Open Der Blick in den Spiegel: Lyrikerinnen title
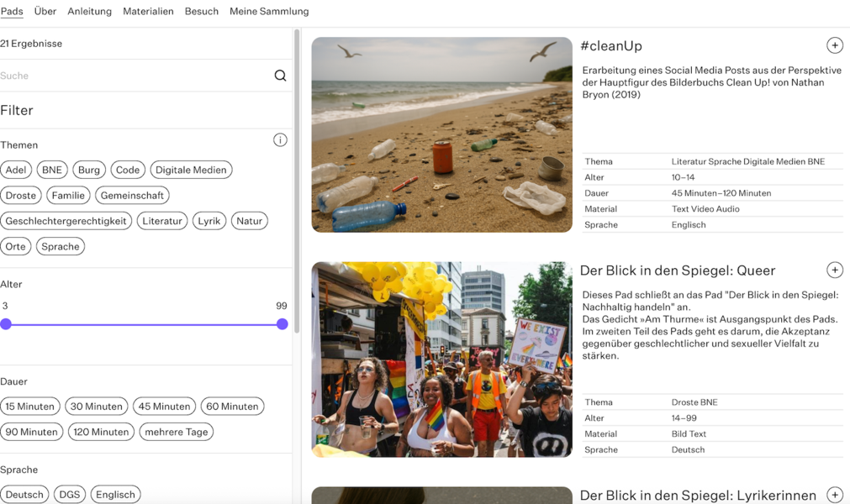The width and height of the screenshot is (850, 504). tap(698, 496)
